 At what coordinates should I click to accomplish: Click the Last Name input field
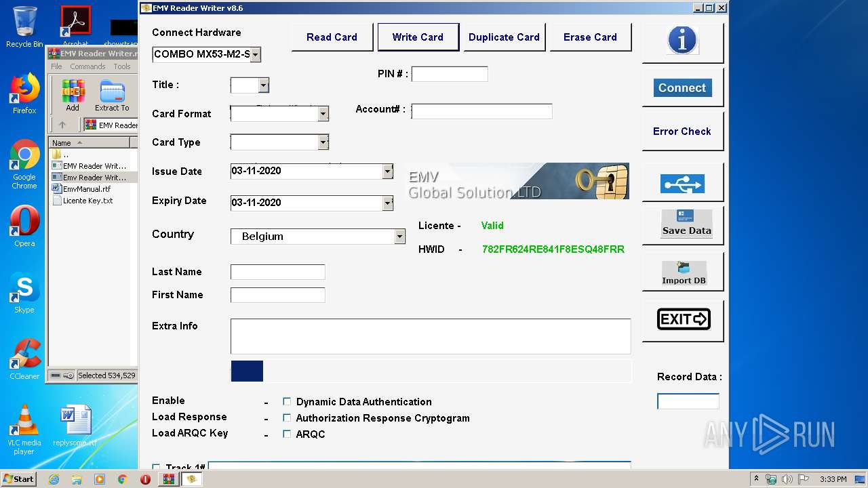(278, 272)
